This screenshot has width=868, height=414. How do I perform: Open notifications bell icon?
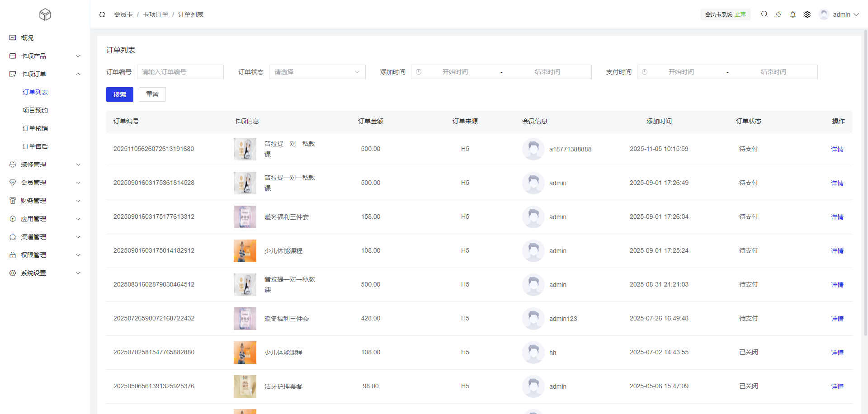tap(793, 14)
